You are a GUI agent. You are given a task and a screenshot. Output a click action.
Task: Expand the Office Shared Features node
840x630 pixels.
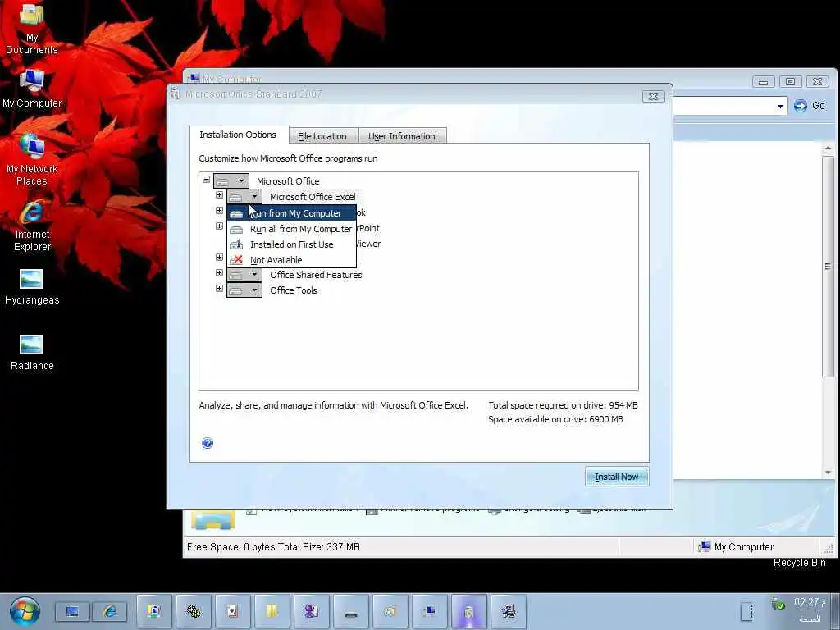tap(219, 273)
